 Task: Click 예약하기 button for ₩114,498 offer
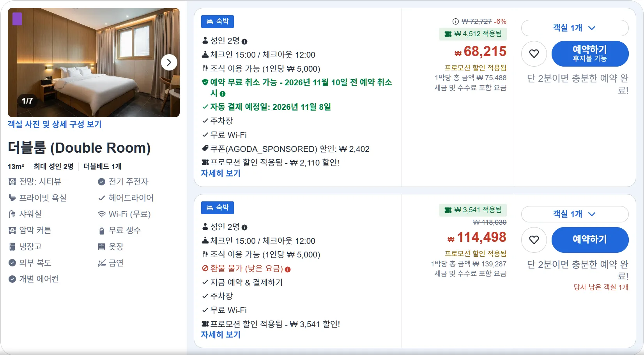click(x=590, y=240)
